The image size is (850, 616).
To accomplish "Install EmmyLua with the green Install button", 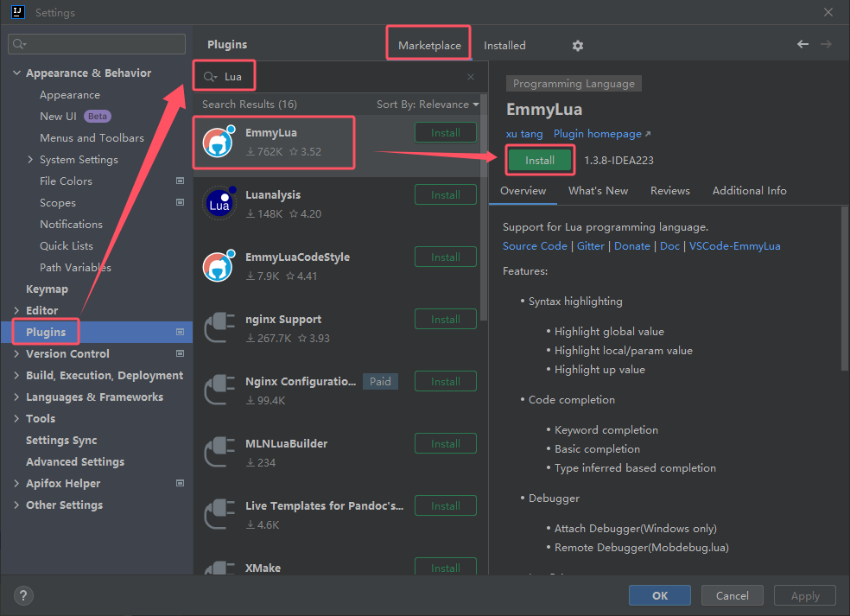I will (540, 161).
